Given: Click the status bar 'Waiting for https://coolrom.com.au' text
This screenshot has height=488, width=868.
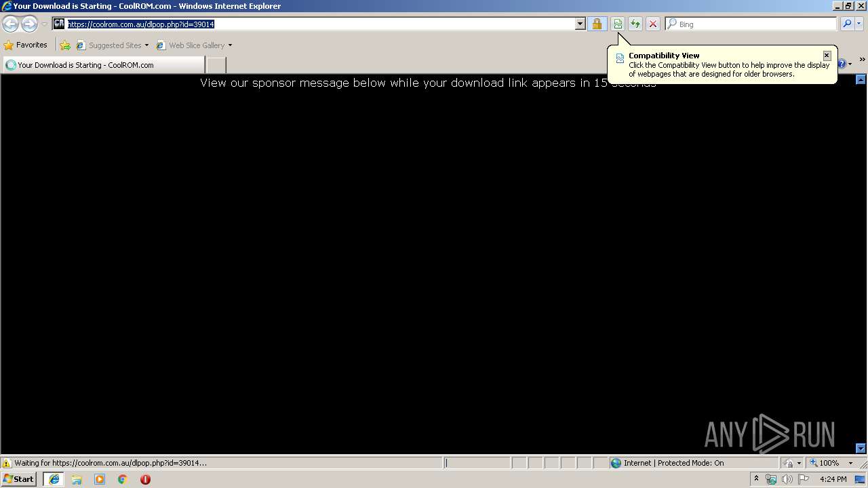Looking at the screenshot, I should pyautogui.click(x=111, y=463).
